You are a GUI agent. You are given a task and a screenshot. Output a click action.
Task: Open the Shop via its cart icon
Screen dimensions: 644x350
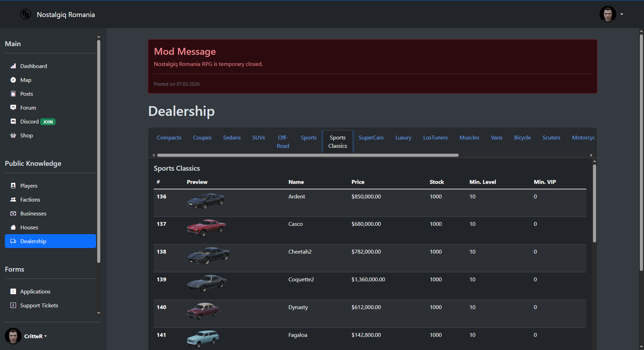[x=13, y=135]
